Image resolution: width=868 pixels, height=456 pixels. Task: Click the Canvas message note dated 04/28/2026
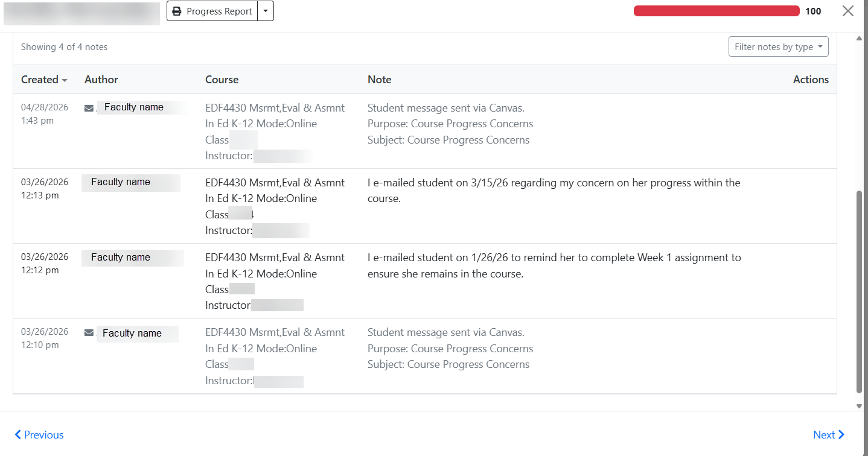(450, 124)
